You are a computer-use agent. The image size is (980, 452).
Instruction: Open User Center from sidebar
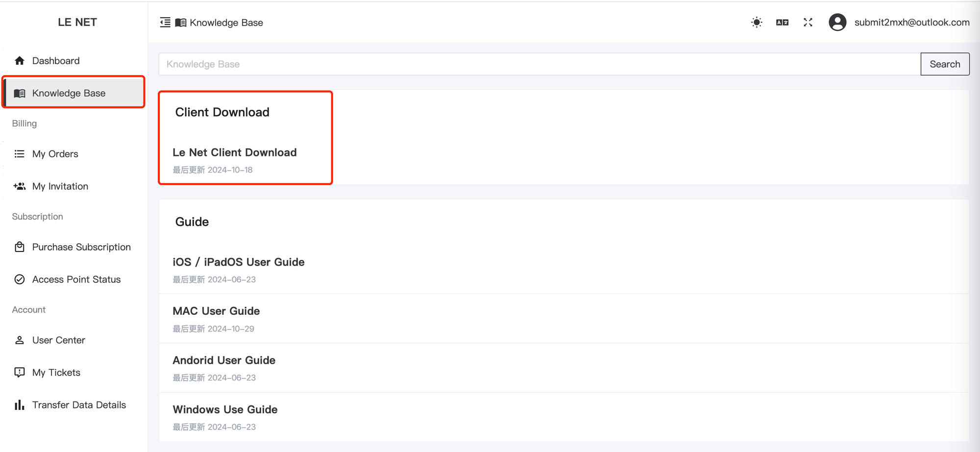pos(58,340)
